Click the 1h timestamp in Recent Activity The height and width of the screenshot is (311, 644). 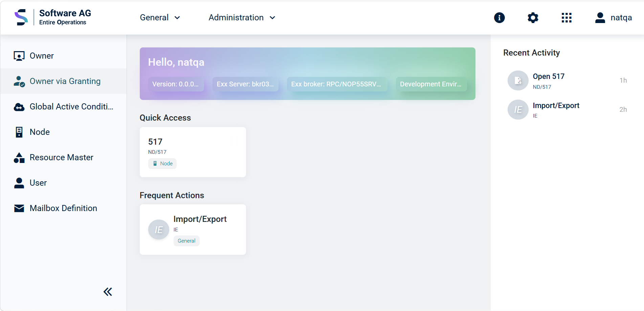[623, 80]
